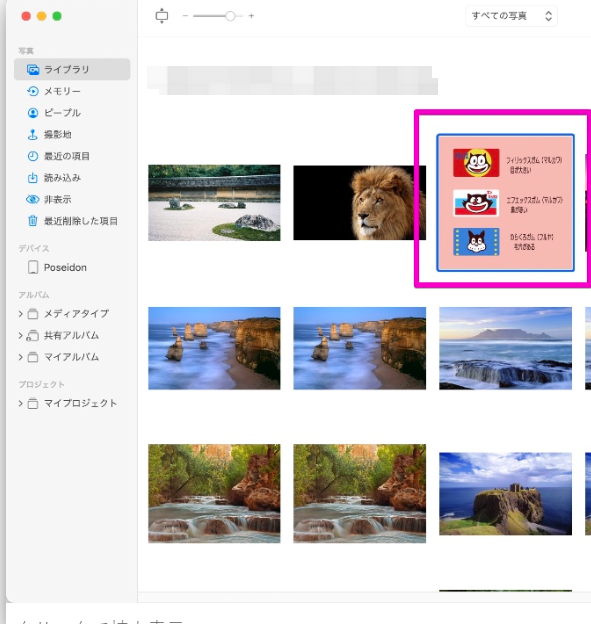Screen dimensions: 591x624
Task: Click the マイアルバム folder icon
Action: 33,357
